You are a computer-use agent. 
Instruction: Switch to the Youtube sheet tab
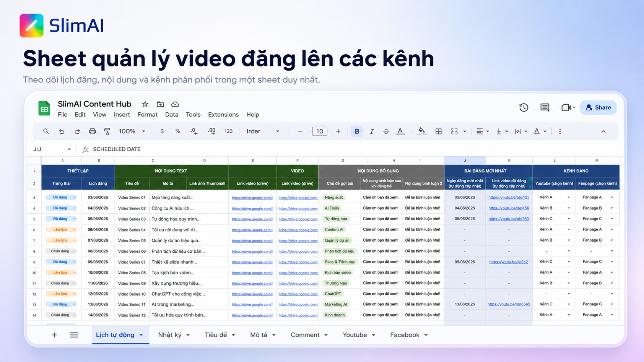tap(355, 335)
